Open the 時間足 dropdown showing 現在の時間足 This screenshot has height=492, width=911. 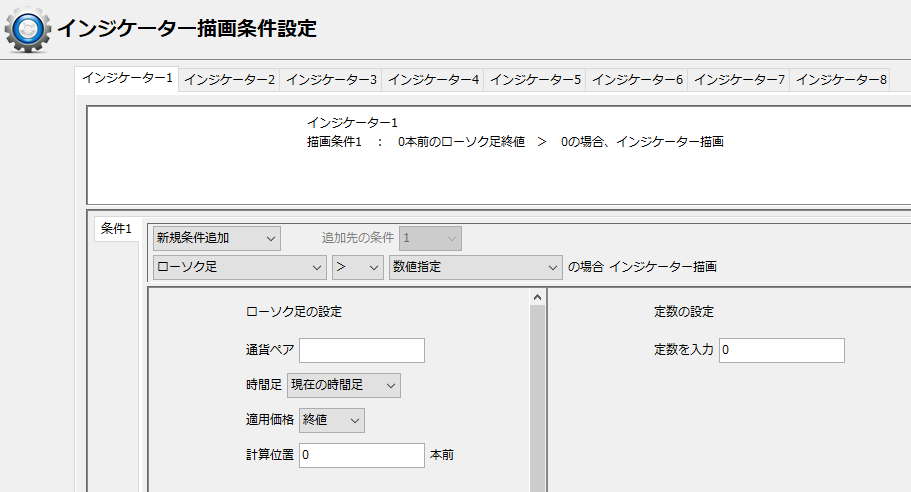pyautogui.click(x=343, y=385)
